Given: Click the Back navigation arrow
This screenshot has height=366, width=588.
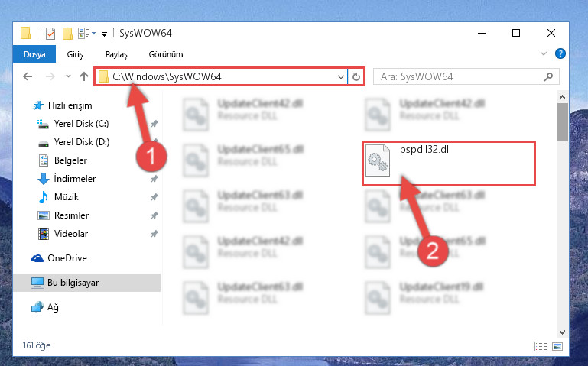Looking at the screenshot, I should click(28, 77).
